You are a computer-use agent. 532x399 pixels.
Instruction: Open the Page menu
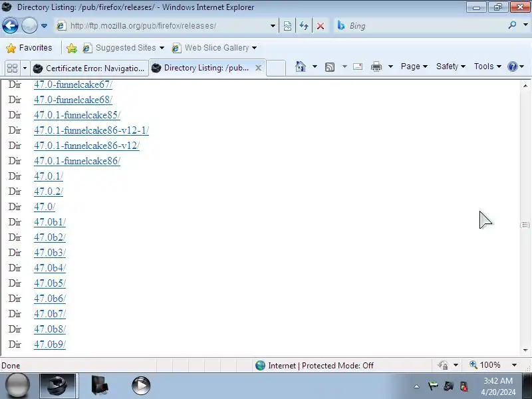pyautogui.click(x=414, y=66)
